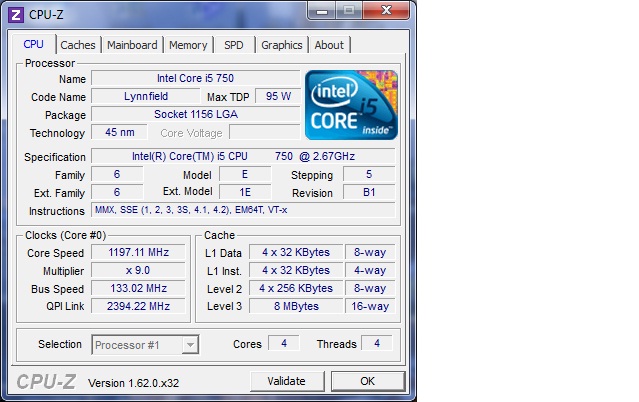Screen dimensions: 639x402
Task: Click the Name field Intel Core i5 750
Action: pyautogui.click(x=196, y=78)
